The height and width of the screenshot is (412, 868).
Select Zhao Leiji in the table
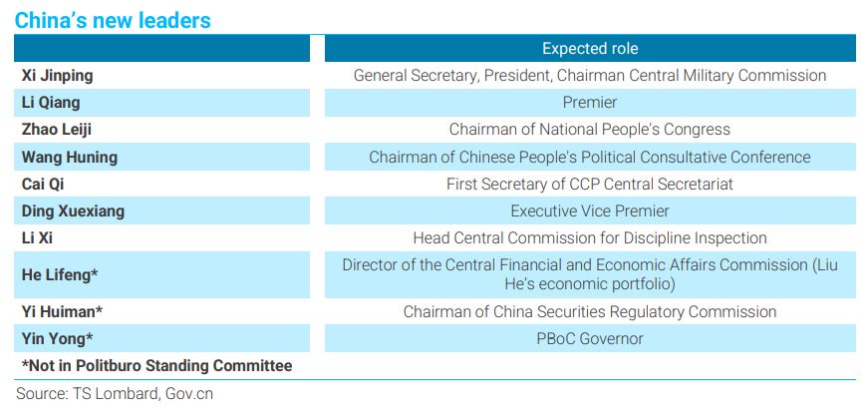(x=161, y=130)
